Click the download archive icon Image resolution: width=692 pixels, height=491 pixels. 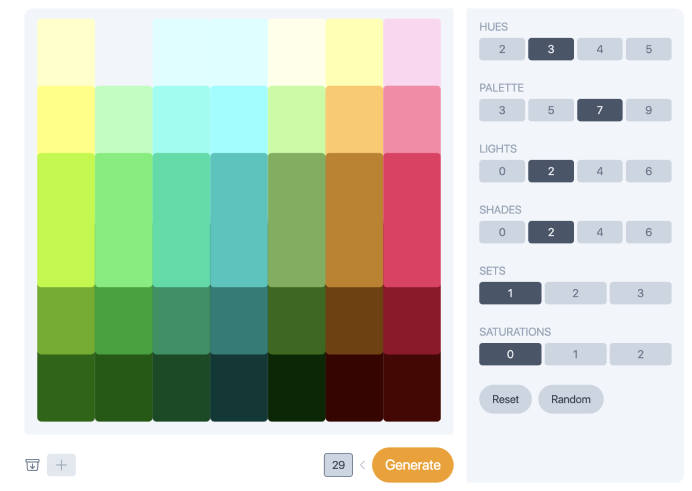point(32,465)
